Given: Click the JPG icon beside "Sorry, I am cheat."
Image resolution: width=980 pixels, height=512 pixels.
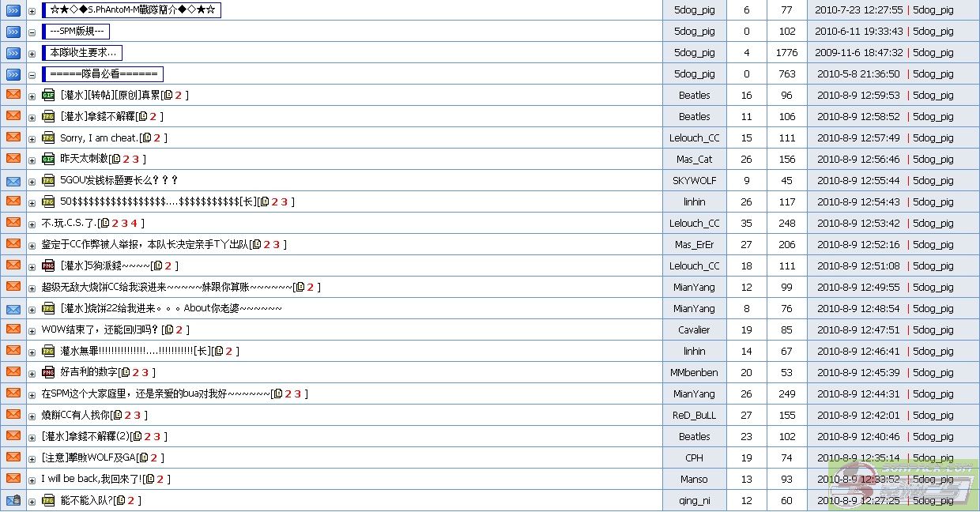Looking at the screenshot, I should 48,137.
